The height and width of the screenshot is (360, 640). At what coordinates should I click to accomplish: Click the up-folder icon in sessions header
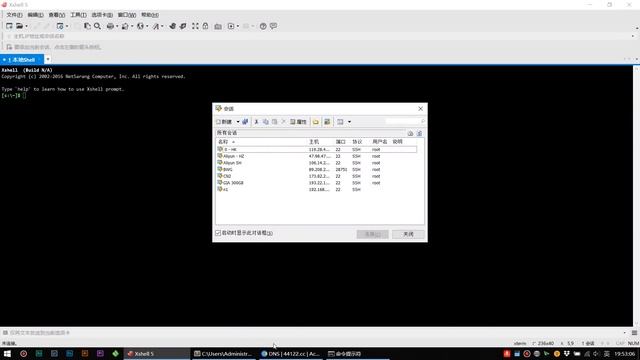tap(410, 133)
